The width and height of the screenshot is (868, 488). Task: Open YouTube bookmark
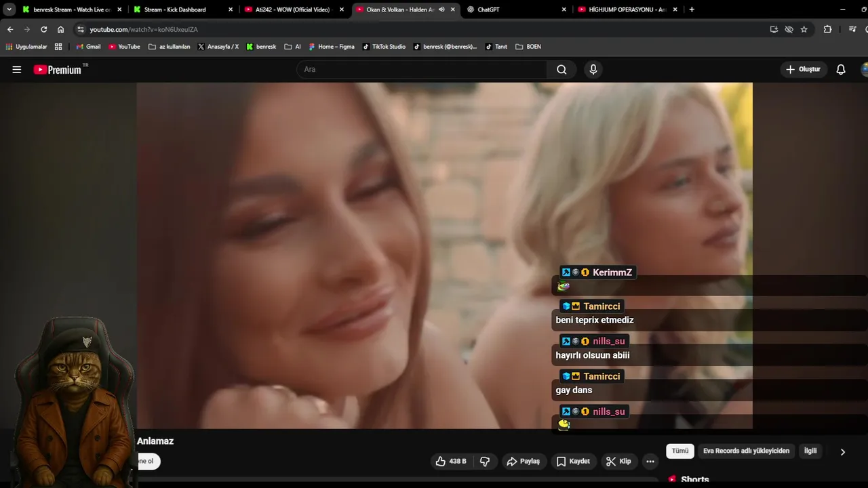tap(124, 47)
